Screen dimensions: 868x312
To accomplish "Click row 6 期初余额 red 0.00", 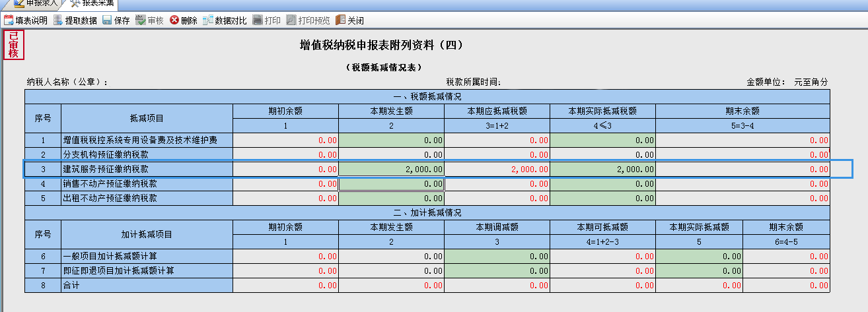I will tap(285, 256).
